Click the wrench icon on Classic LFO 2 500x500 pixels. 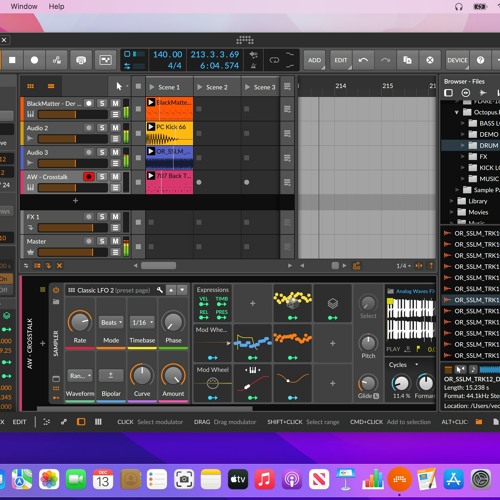click(x=160, y=290)
